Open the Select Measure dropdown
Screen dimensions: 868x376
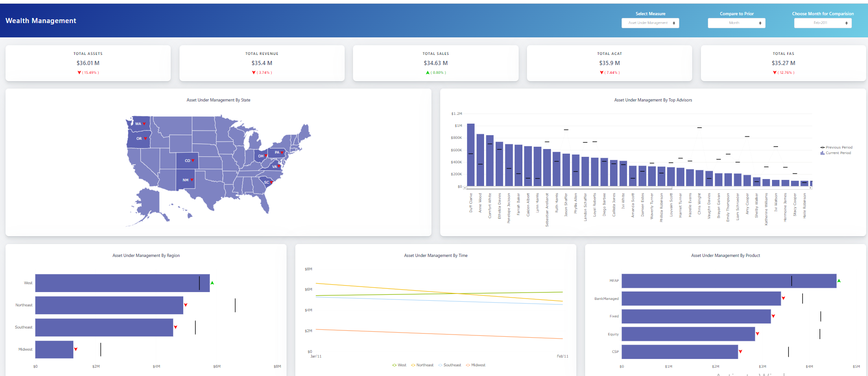click(650, 23)
